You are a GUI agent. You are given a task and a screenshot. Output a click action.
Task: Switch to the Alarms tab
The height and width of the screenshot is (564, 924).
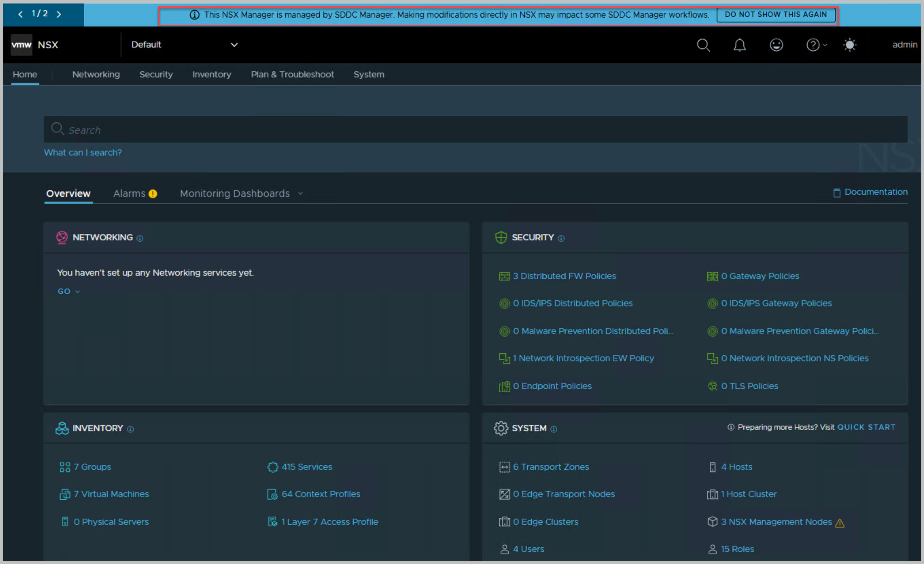(129, 194)
